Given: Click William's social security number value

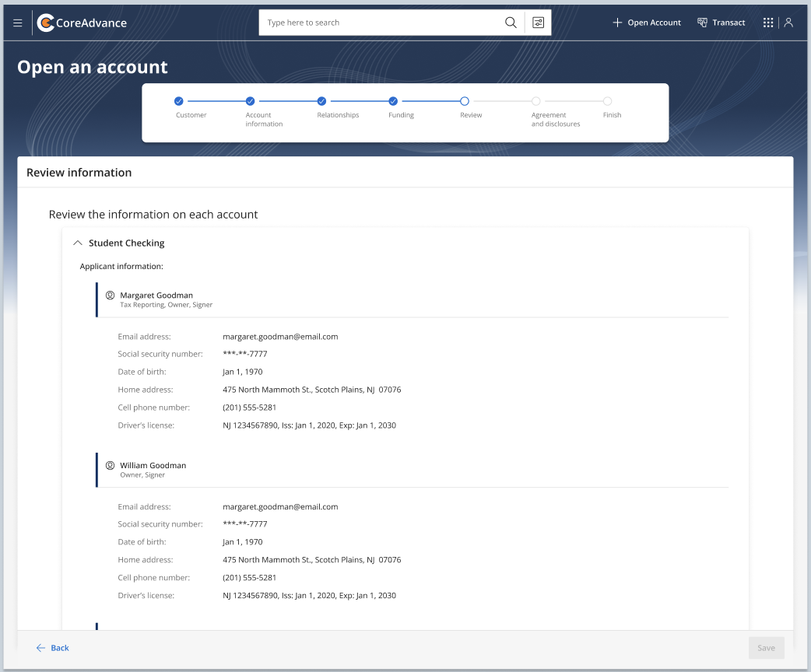Looking at the screenshot, I should (244, 524).
